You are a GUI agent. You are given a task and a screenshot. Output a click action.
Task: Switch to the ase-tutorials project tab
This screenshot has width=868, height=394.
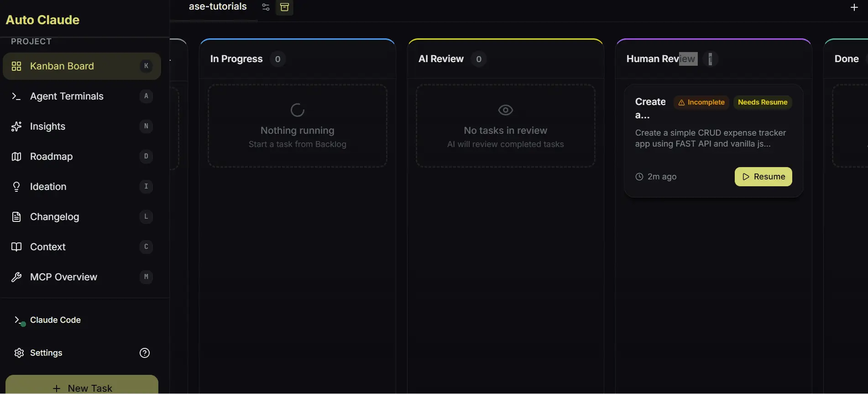point(218,7)
